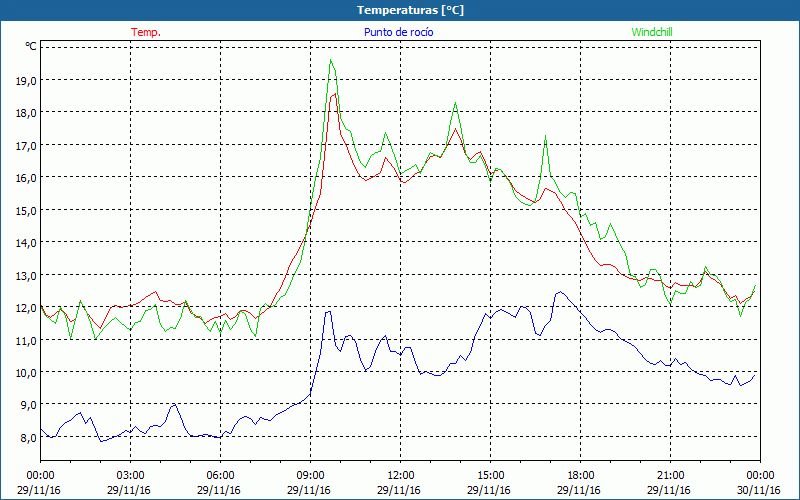This screenshot has width=800, height=500.
Task: Click the 10,0 y-axis value
Action: click(27, 372)
